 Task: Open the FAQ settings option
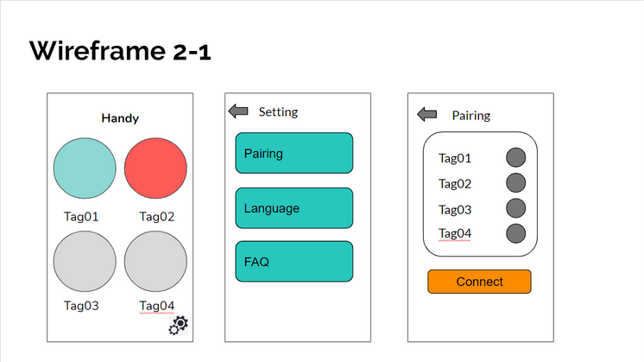pos(294,262)
